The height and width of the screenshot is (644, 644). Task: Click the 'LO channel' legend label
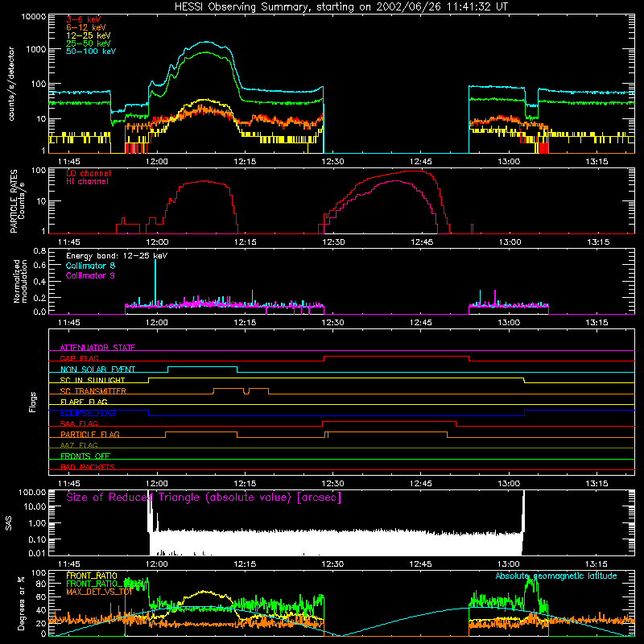pos(89,173)
